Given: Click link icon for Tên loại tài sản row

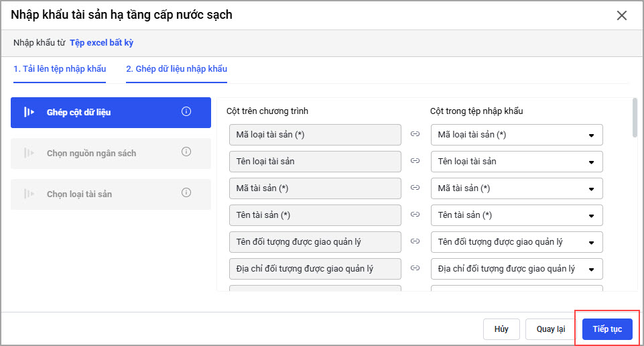Looking at the screenshot, I should click(415, 162).
